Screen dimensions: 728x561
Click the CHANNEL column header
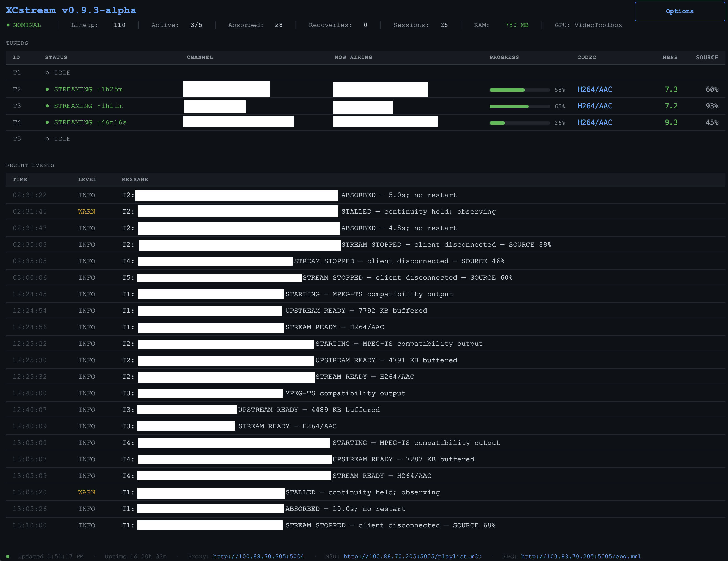[200, 57]
